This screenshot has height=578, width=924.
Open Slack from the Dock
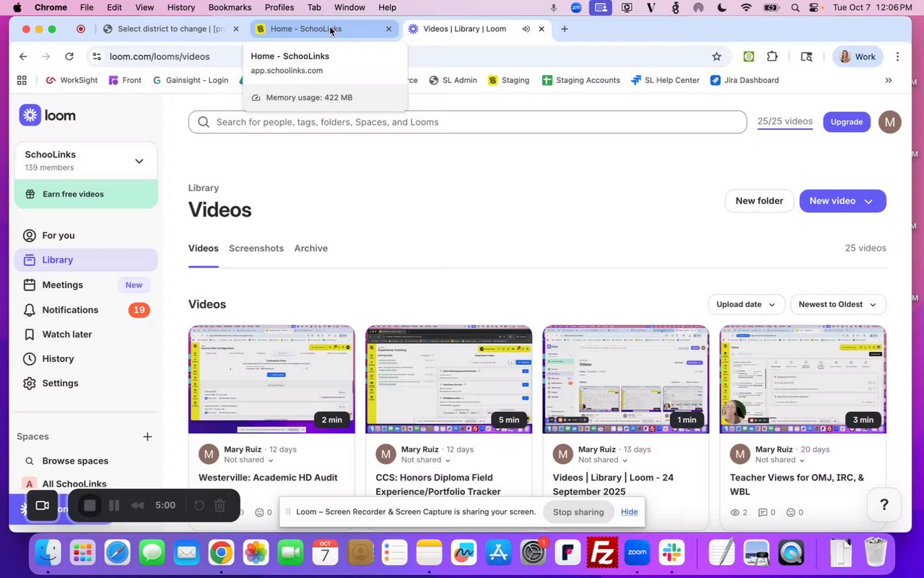pyautogui.click(x=673, y=553)
